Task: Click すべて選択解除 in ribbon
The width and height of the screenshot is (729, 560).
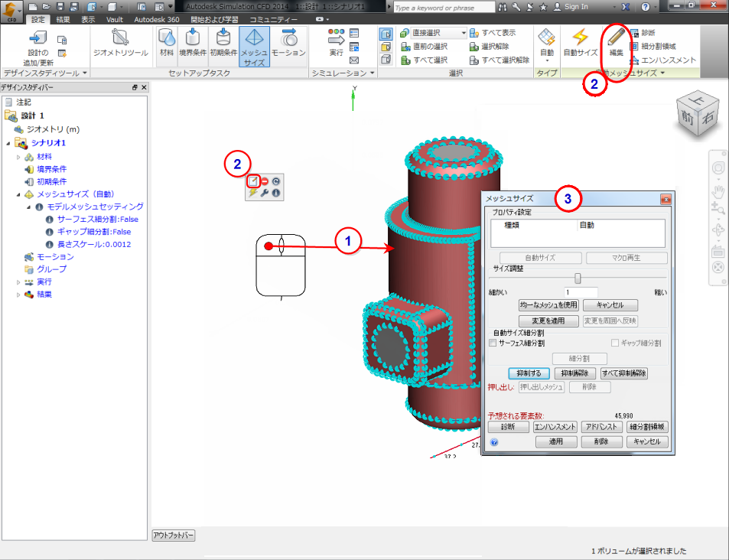Action: coord(500,60)
